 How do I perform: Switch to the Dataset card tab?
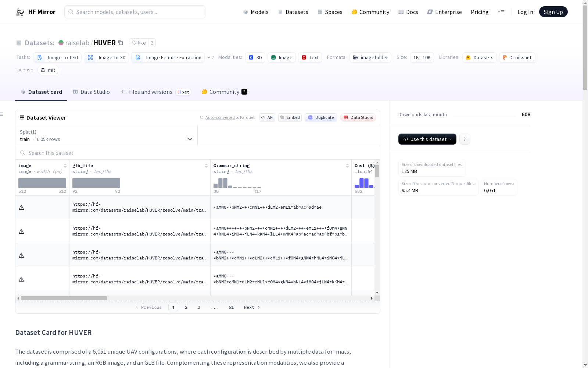(x=41, y=92)
